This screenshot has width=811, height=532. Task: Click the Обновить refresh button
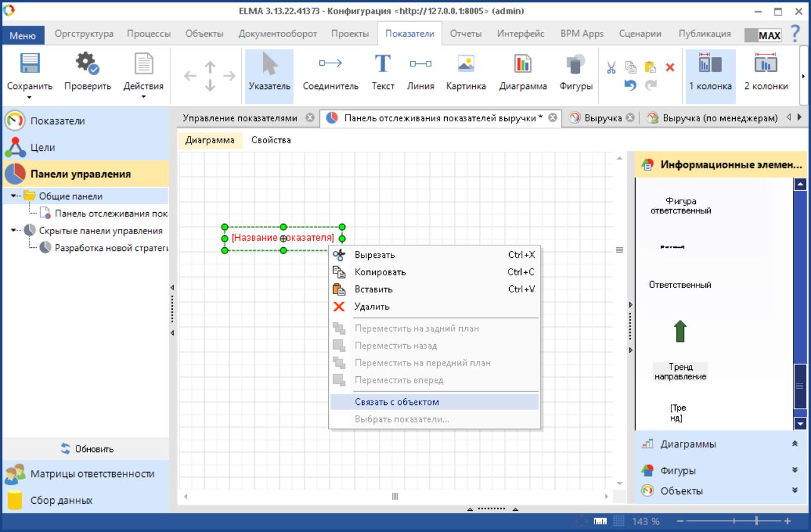tap(86, 449)
